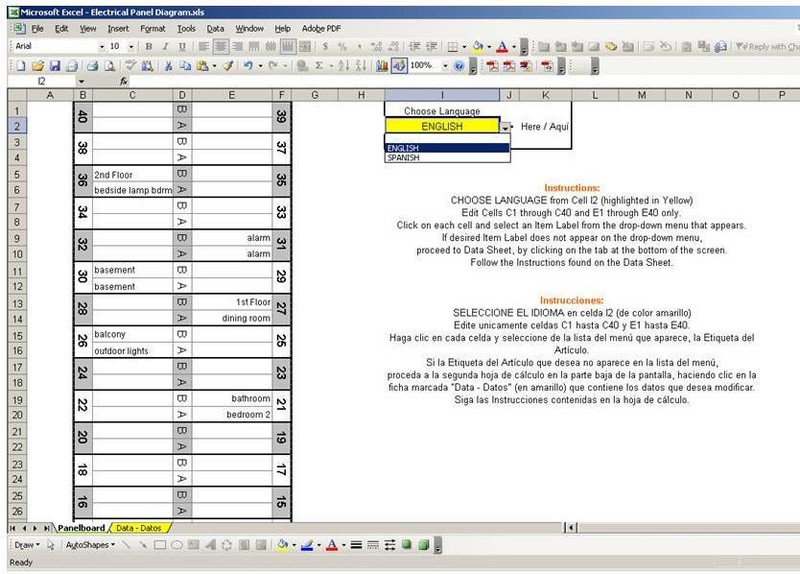Open the language dropdown arrow in I2
This screenshot has width=800, height=574.
pos(505,127)
